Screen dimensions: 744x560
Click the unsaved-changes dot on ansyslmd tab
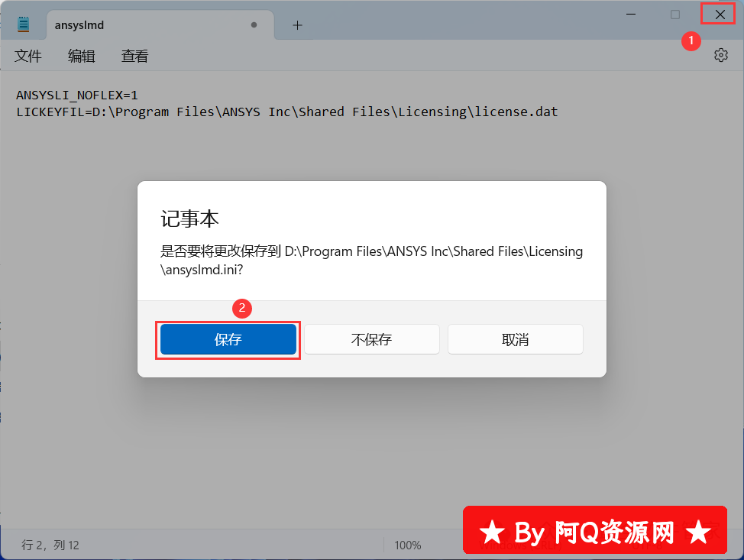click(x=254, y=24)
